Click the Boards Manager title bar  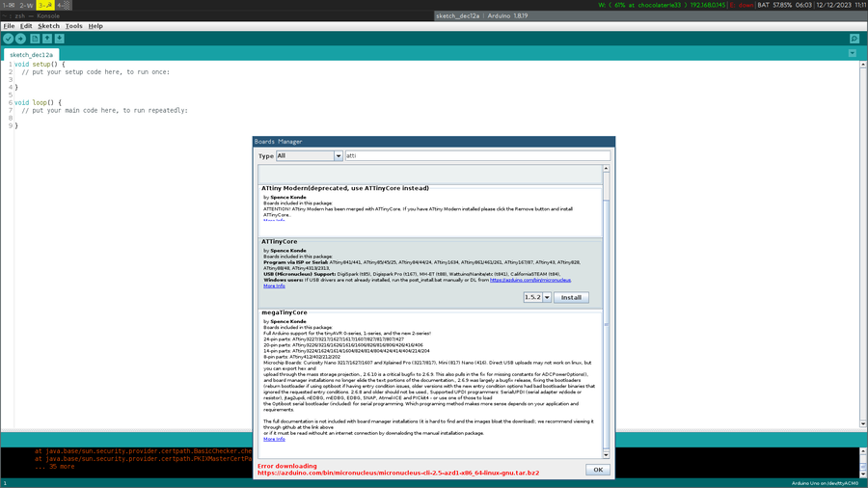click(433, 142)
